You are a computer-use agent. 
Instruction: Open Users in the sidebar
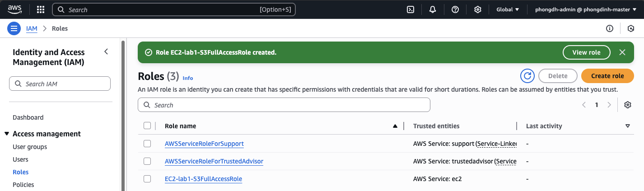pyautogui.click(x=20, y=159)
